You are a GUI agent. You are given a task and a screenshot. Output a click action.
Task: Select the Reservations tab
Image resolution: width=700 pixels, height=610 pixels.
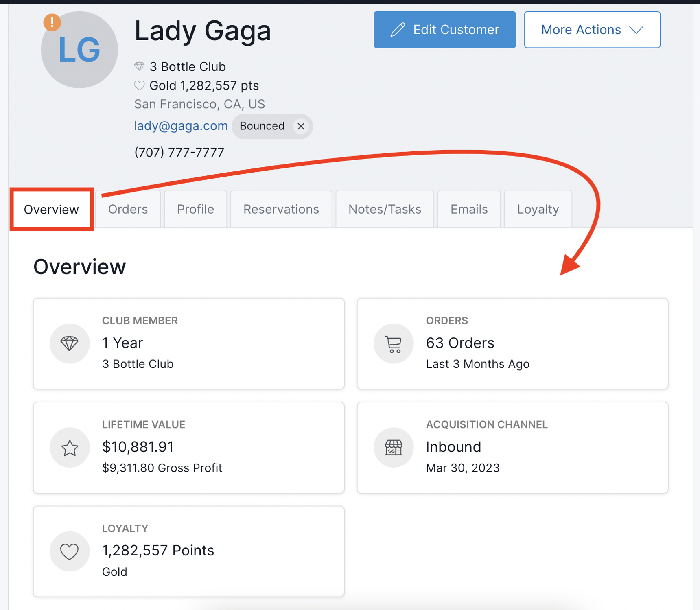[x=281, y=209]
